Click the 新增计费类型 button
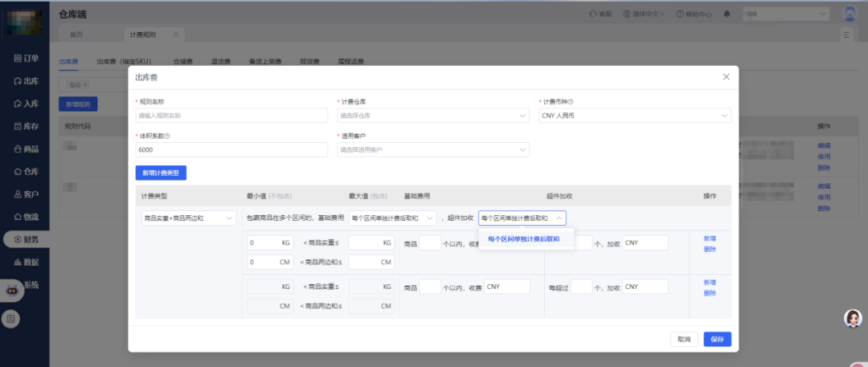 pyautogui.click(x=161, y=173)
